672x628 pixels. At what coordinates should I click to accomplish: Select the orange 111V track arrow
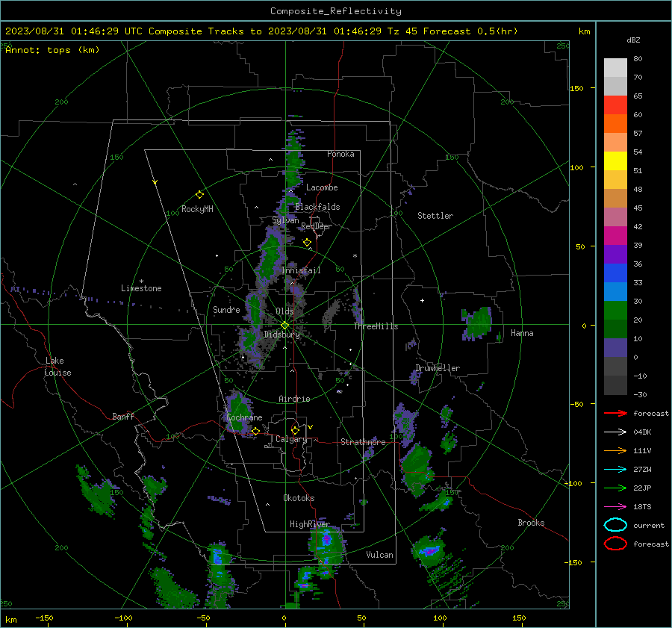click(x=615, y=450)
